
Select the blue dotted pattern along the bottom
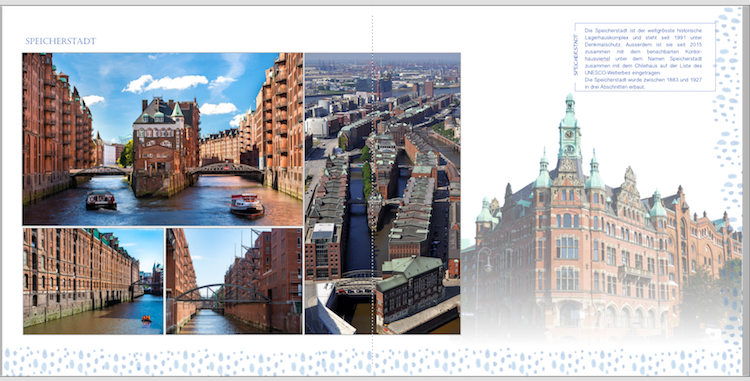point(373,361)
